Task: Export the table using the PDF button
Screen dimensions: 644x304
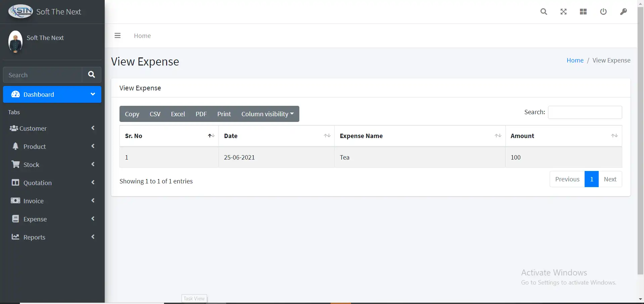Action: 201,114
